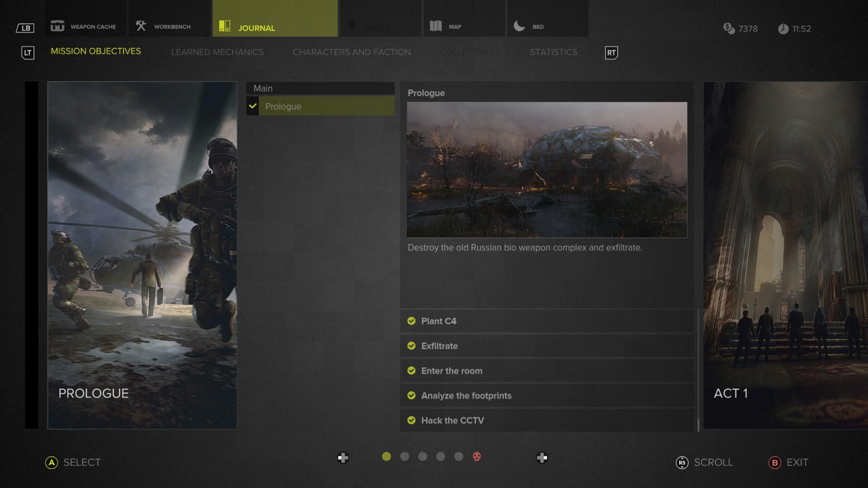Open the Map icon tab

(x=436, y=26)
